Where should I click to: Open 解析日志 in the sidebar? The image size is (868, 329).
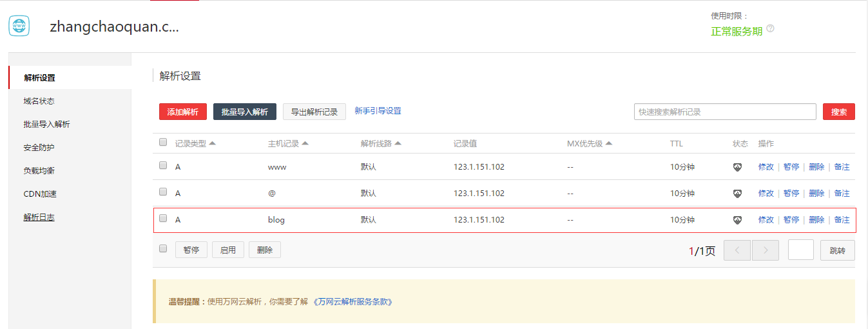tap(39, 217)
